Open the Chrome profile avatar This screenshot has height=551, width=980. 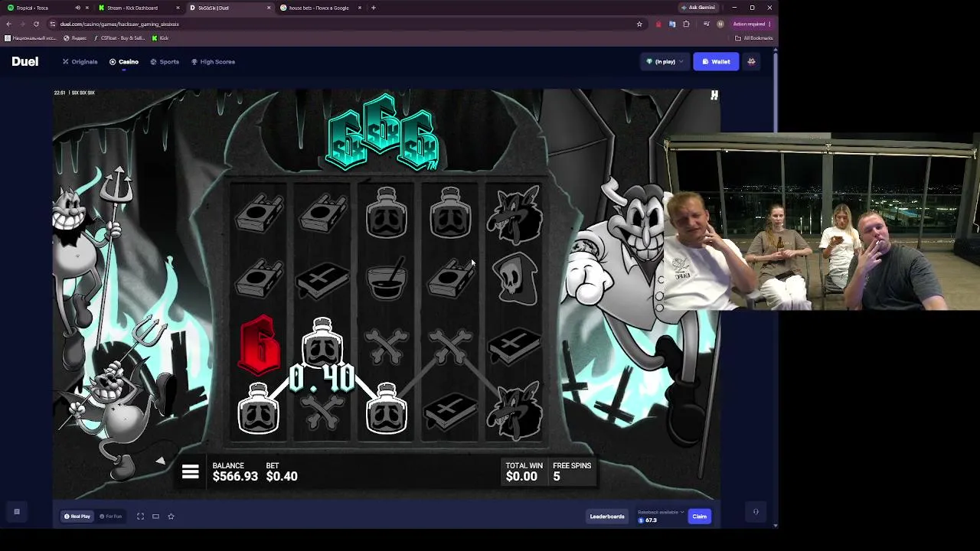pos(720,24)
